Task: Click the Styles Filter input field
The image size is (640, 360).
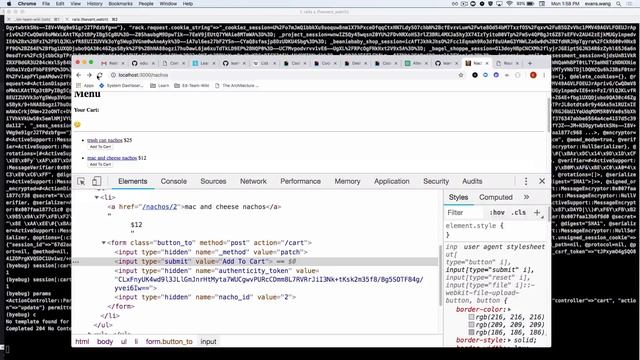Action: [x=465, y=213]
